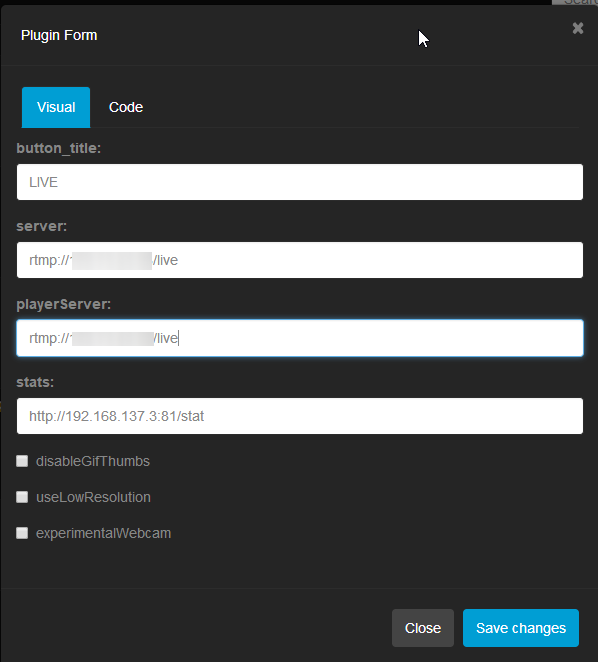Screen dimensions: 598x662
Task: Click the 'stats:' label
Action: point(35,382)
